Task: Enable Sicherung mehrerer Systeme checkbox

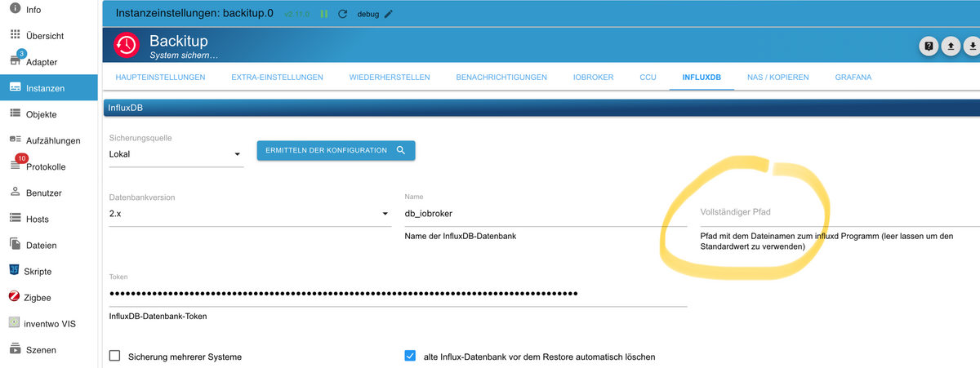Action: click(x=115, y=356)
